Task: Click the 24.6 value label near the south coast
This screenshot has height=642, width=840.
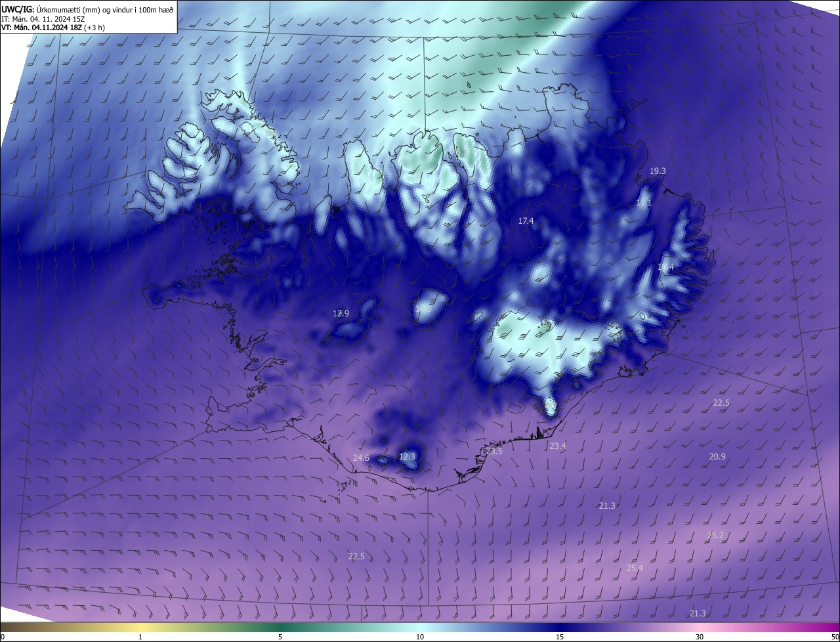Action: coord(361,458)
